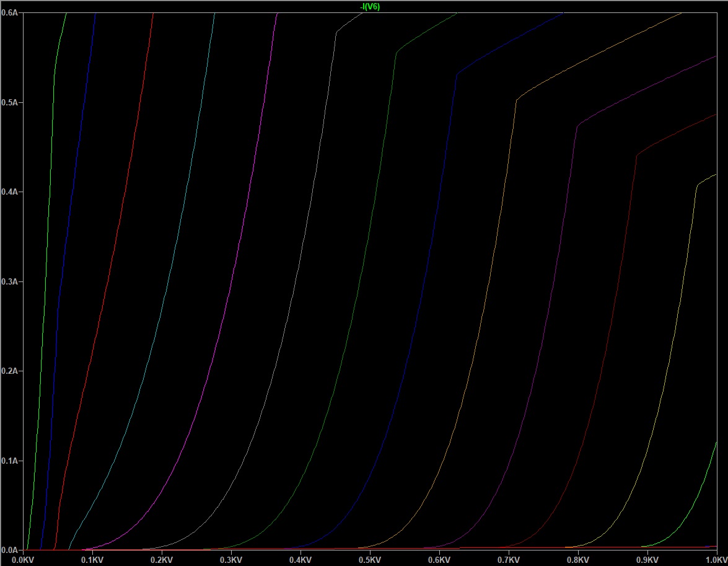
Task: Click the 0.5KV horizontal axis label
Action: point(370,560)
